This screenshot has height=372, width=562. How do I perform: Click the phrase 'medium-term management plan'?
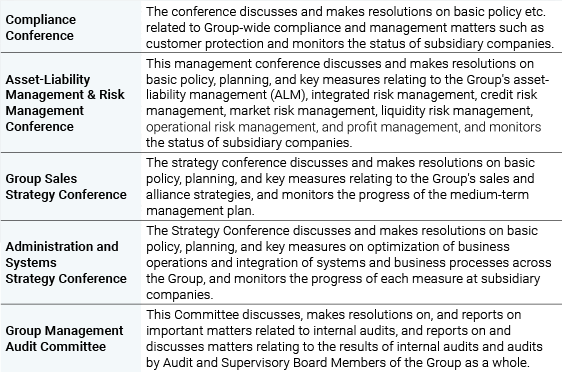[337, 202]
